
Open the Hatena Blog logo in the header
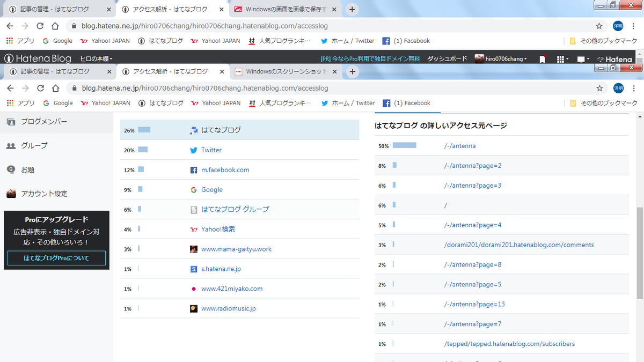[38, 58]
